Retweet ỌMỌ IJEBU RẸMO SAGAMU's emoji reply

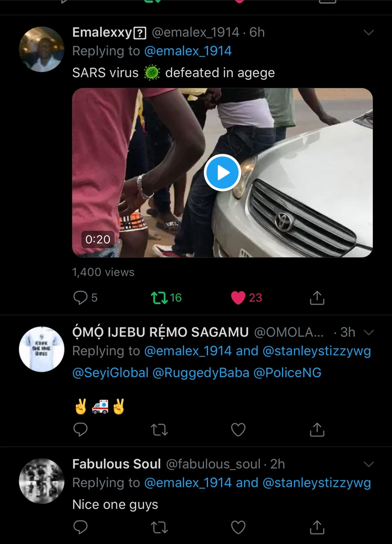pos(160,430)
